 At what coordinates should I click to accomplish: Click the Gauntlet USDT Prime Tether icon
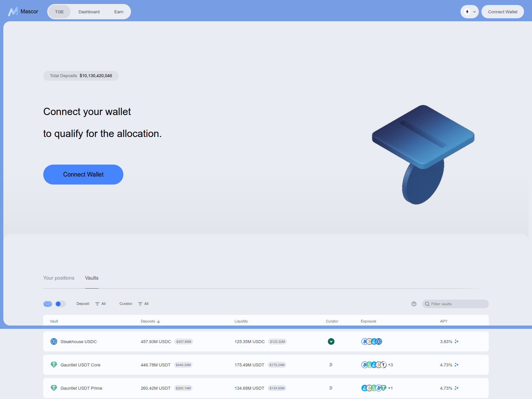tap(54, 388)
